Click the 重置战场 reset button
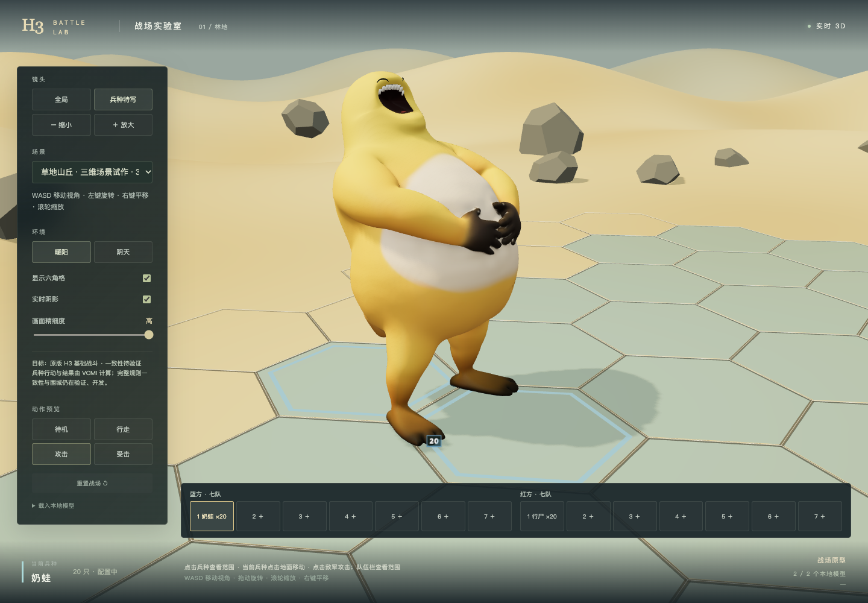 92,483
